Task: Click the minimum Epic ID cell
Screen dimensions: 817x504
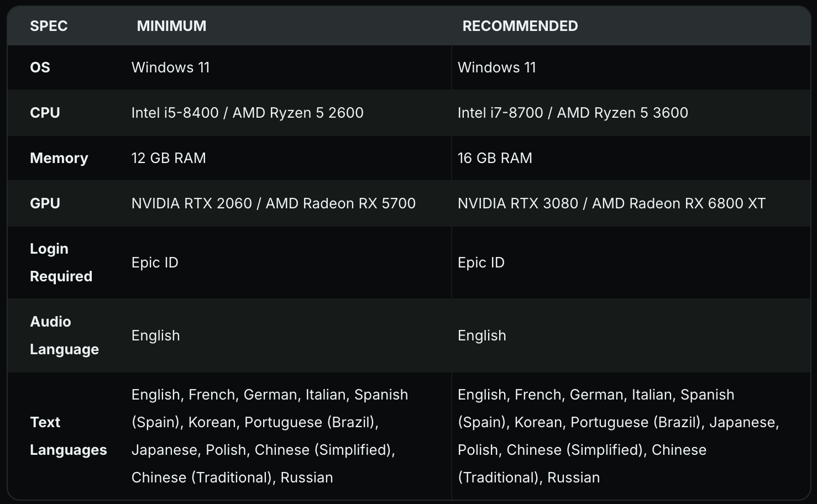Action: (x=155, y=262)
